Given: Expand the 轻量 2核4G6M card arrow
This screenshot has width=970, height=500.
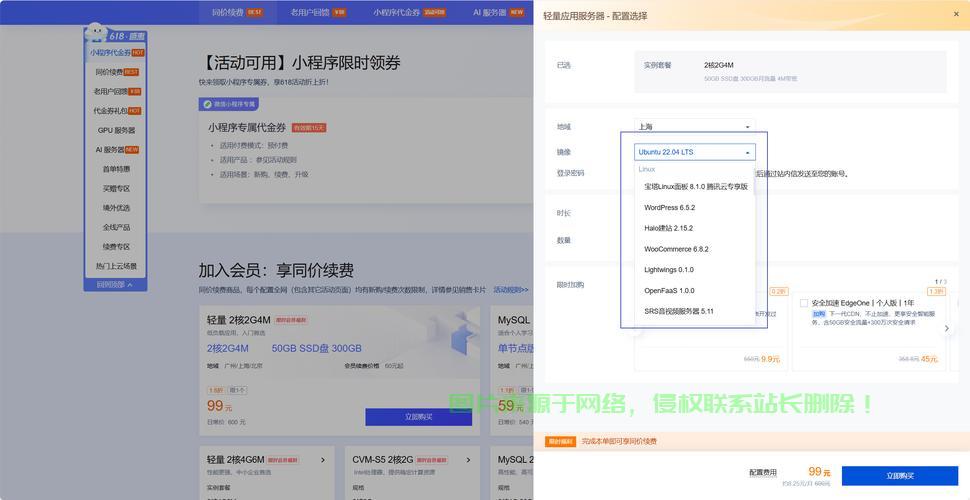Looking at the screenshot, I should coord(323,460).
